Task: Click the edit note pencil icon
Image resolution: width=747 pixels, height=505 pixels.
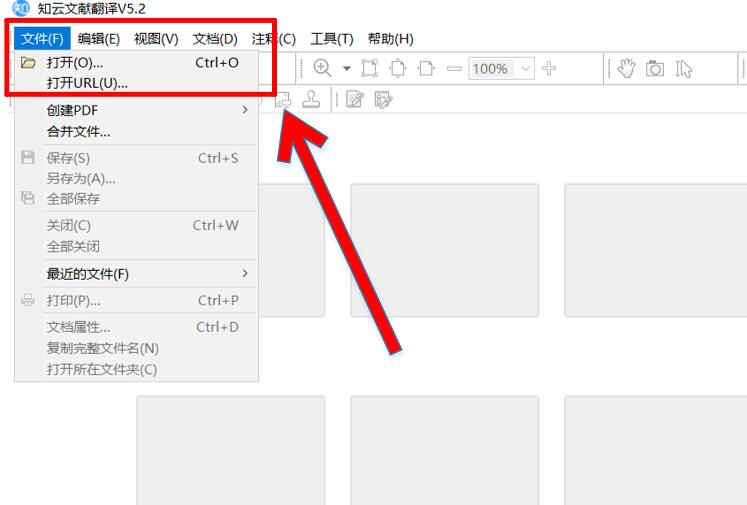Action: tap(354, 99)
